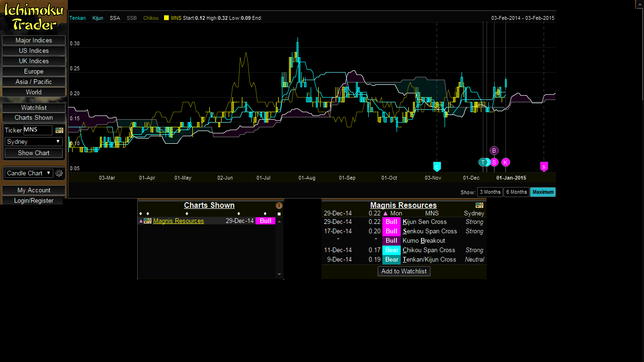Select Senkou Span Cross signal text
The height and width of the screenshot is (362, 644).
click(430, 231)
